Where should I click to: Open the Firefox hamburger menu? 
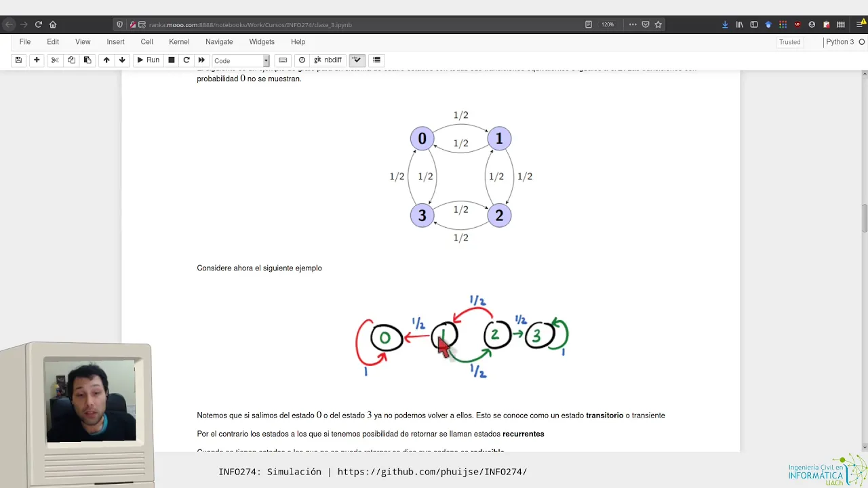860,24
